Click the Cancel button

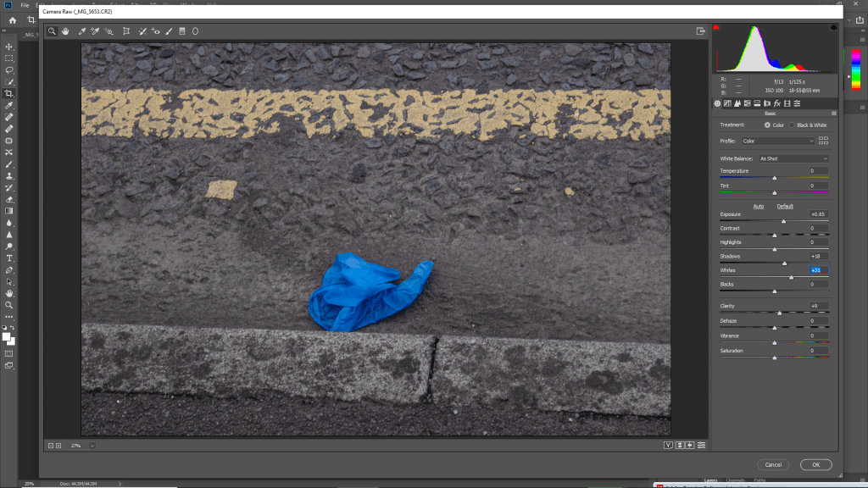(x=773, y=464)
